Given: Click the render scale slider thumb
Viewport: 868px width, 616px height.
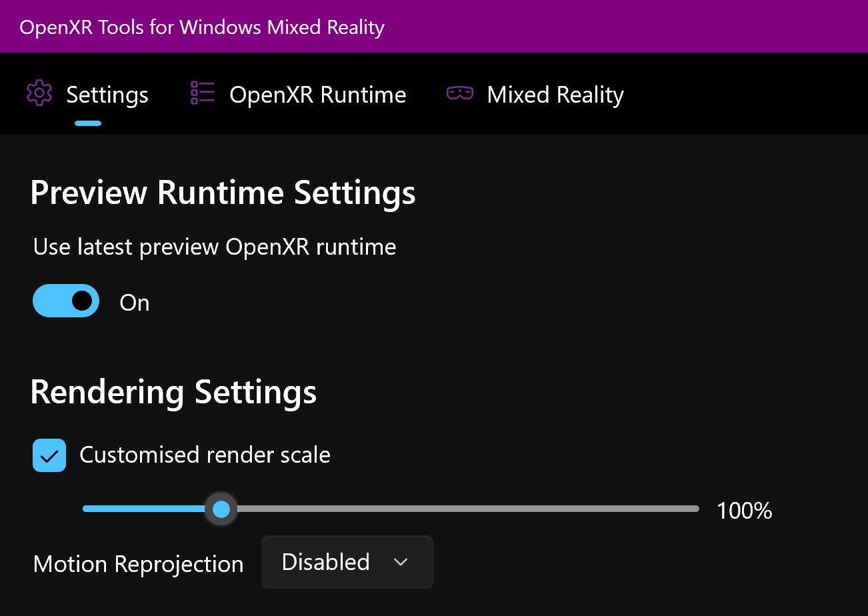Looking at the screenshot, I should point(221,509).
